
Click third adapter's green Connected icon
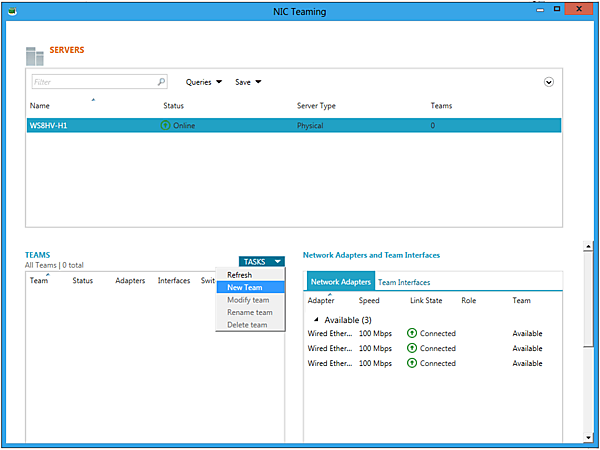[x=412, y=363]
